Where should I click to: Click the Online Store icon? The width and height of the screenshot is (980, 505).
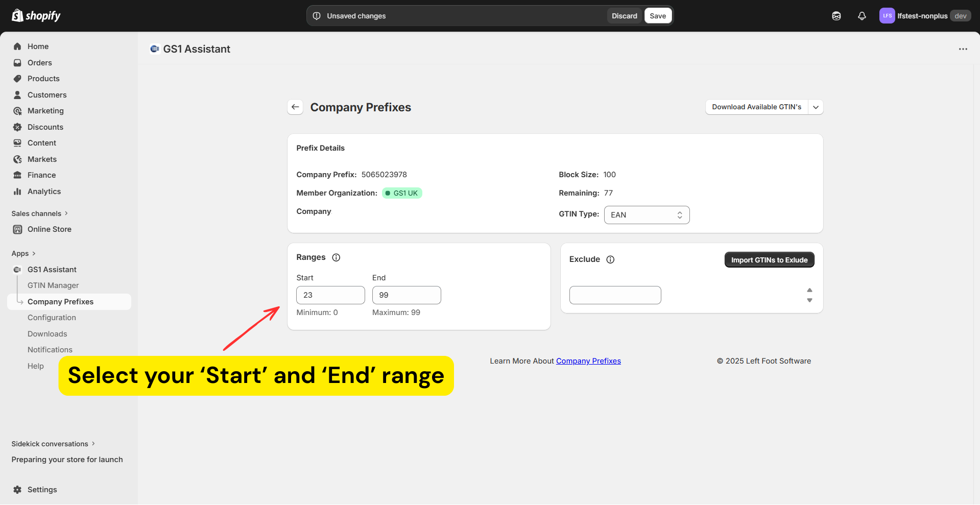click(17, 229)
